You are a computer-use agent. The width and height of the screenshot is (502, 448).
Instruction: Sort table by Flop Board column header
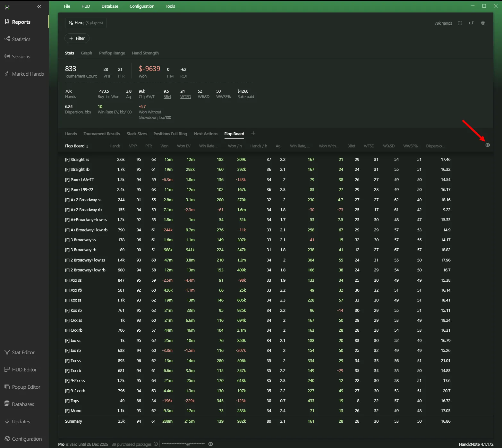pyautogui.click(x=76, y=146)
